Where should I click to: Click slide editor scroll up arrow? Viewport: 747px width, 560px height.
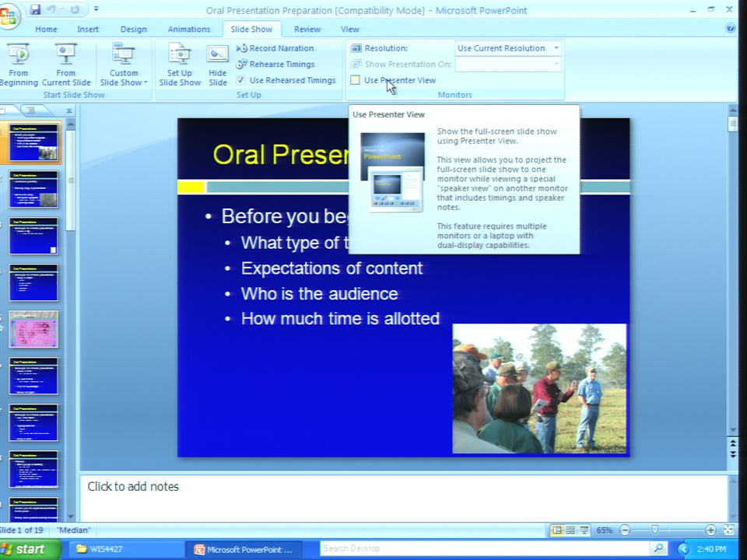[x=733, y=110]
